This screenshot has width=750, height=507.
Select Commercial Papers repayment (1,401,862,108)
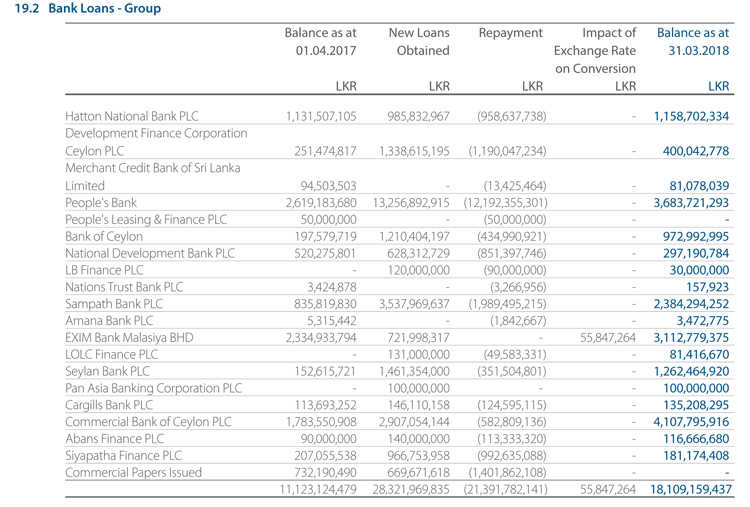pos(507,473)
